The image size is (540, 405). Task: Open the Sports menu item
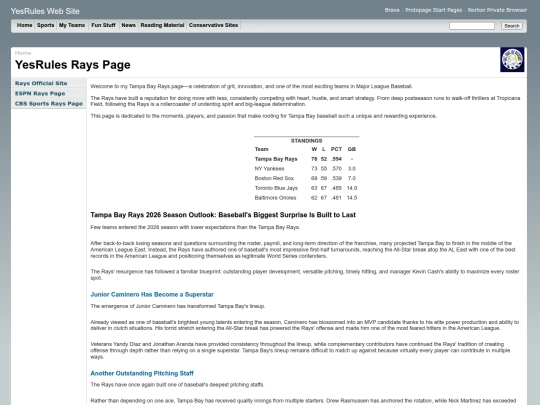[45, 25]
